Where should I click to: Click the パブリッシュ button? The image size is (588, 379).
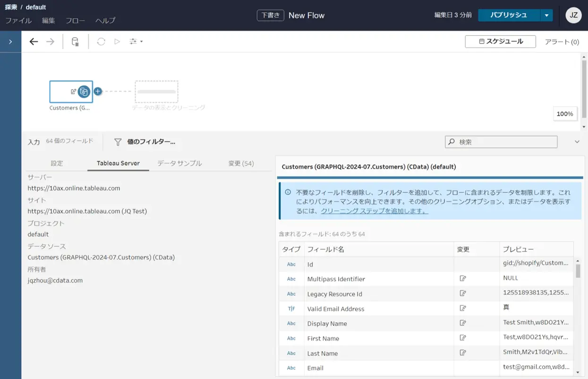[509, 15]
